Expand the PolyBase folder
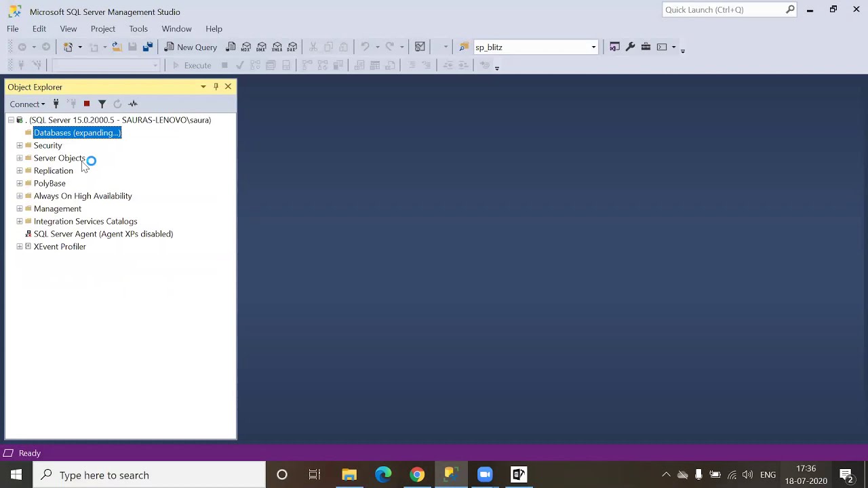 pos(20,184)
